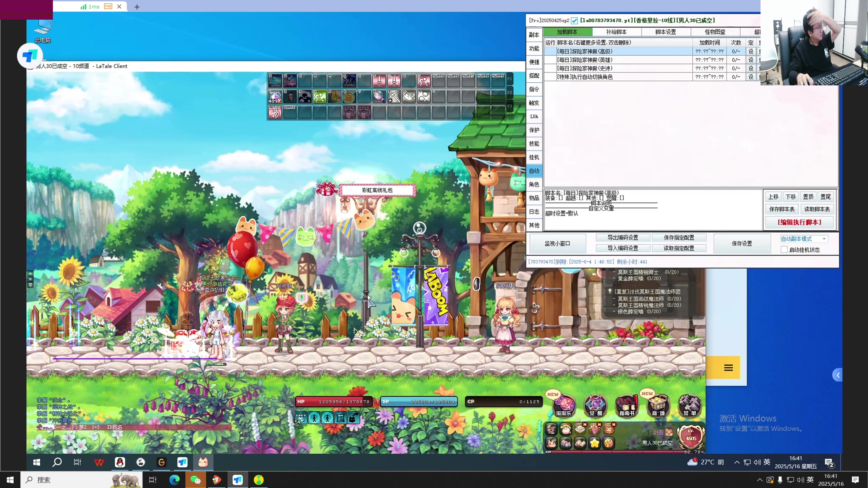Click the red 编辑执行脚本 button
The width and height of the screenshot is (868, 488).
pyautogui.click(x=799, y=222)
